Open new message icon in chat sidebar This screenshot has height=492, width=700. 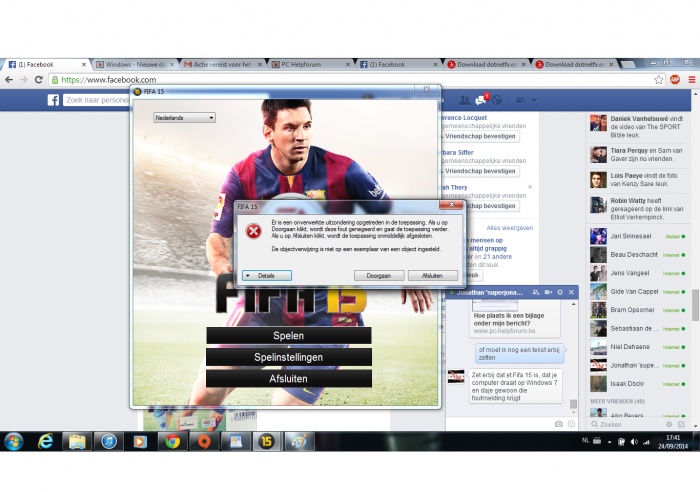pyautogui.click(x=681, y=424)
